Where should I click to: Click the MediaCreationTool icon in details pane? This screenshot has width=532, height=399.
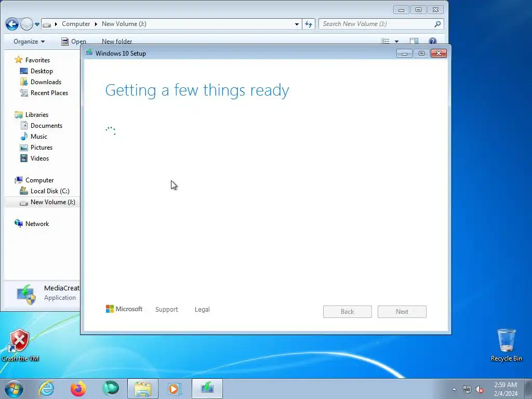26,294
